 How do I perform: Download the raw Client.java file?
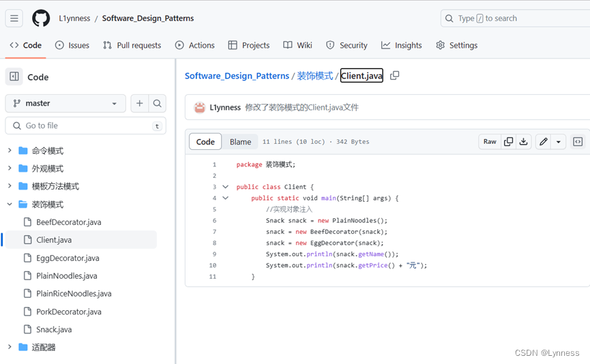point(523,141)
